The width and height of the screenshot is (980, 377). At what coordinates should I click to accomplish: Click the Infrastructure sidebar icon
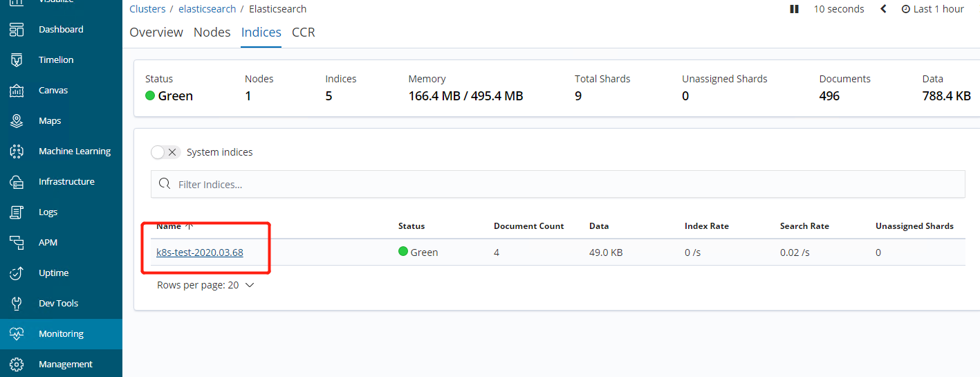click(x=17, y=182)
